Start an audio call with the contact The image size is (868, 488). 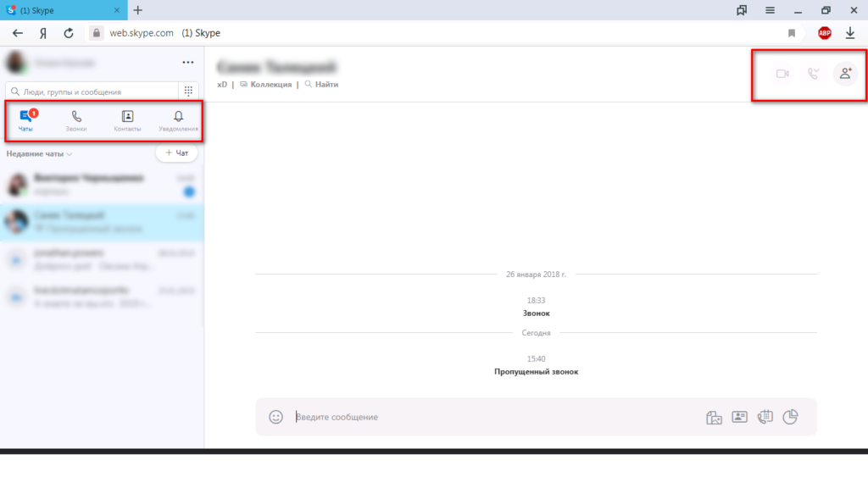click(x=813, y=74)
